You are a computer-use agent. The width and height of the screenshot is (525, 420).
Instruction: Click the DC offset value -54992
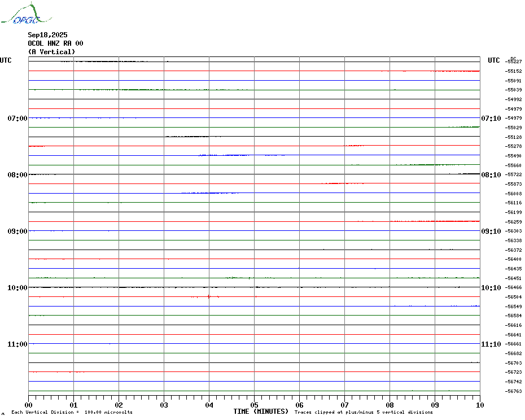coord(514,99)
